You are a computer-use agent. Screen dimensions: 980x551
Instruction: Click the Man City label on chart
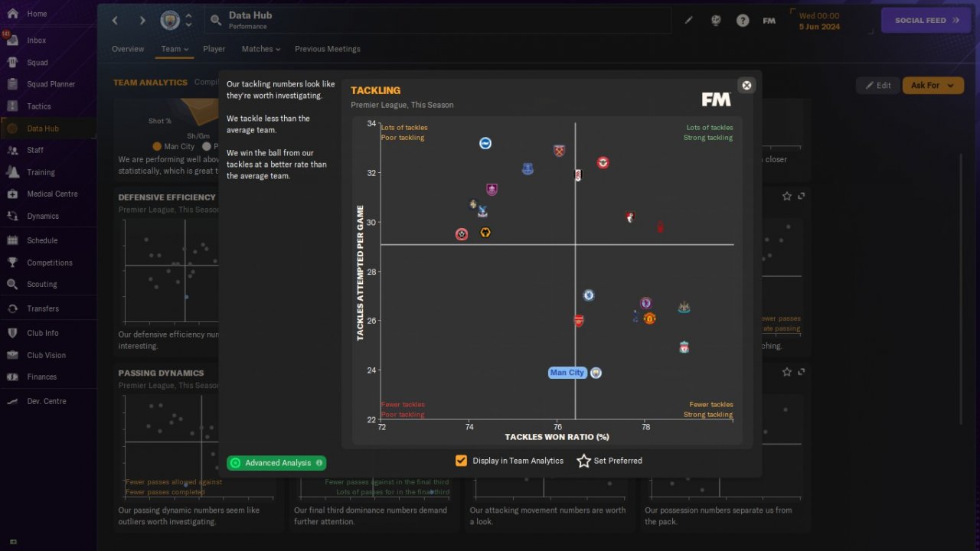pos(567,373)
